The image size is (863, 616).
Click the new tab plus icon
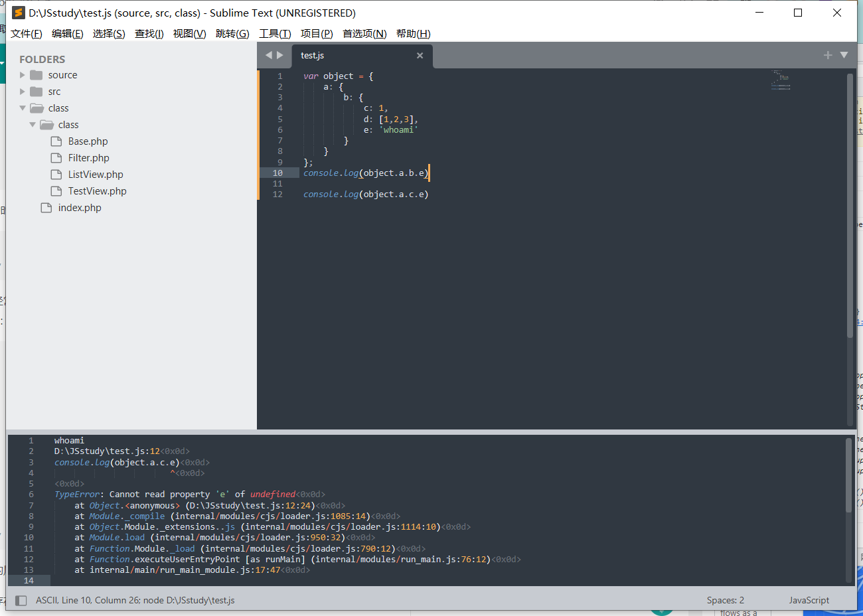tap(828, 55)
